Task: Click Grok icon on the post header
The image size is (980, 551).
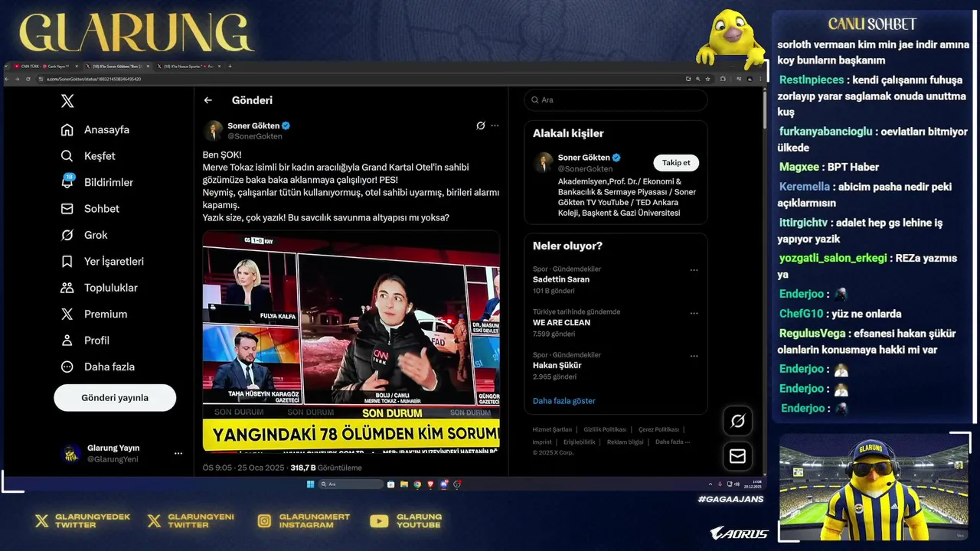Action: coord(481,126)
